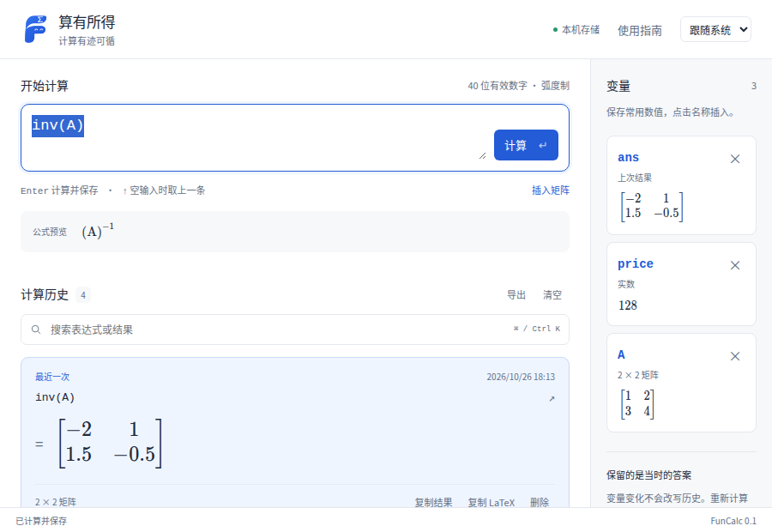Viewport: 772px width, 532px height.
Task: Click the inv(A) expression in history
Action: point(55,397)
